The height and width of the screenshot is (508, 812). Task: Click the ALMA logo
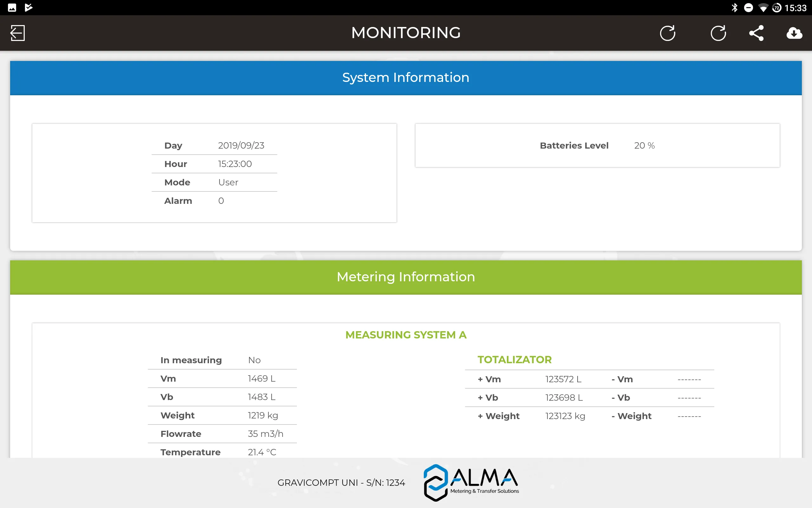coord(471,483)
